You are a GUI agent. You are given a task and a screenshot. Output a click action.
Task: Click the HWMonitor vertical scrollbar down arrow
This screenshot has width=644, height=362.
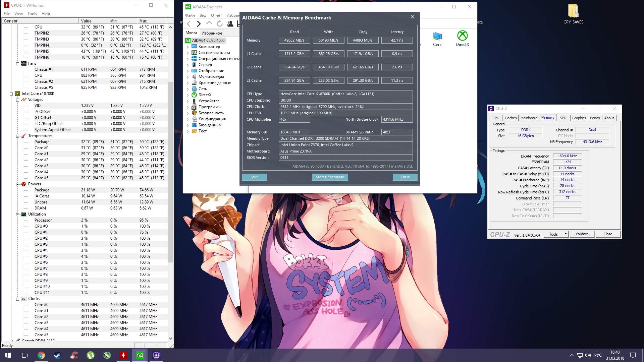(x=170, y=339)
